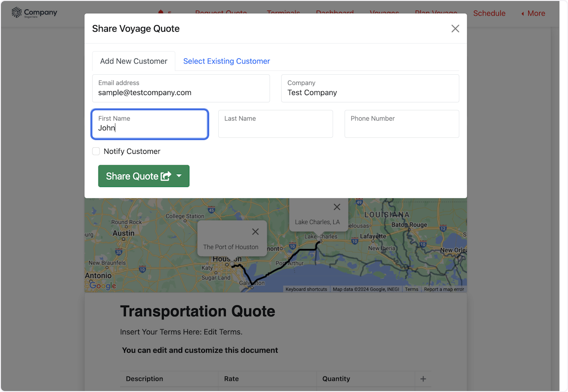568x392 pixels.
Task: Focus the Last Name field
Action: click(x=275, y=124)
